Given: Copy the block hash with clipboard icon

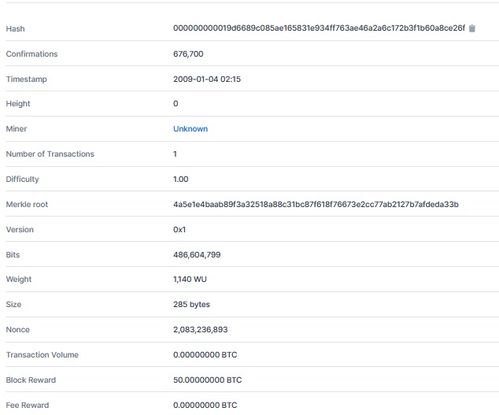Looking at the screenshot, I should coord(472,28).
